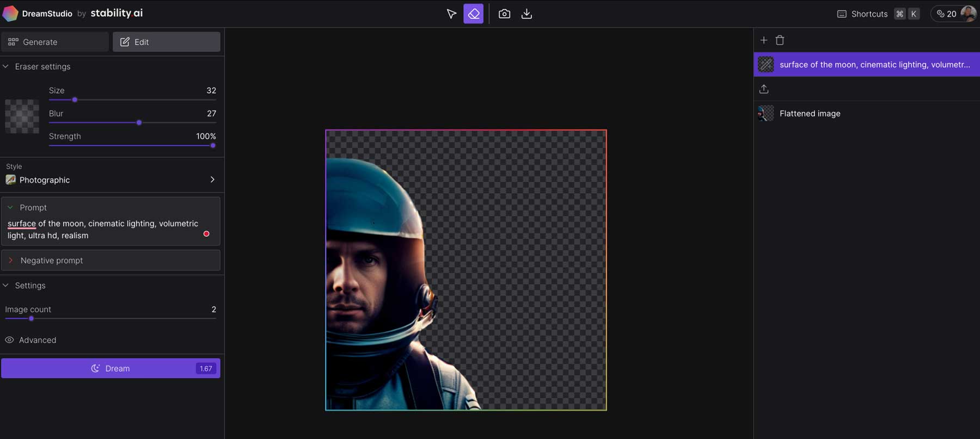Click the red indicator in the prompt box
This screenshot has height=439, width=980.
point(206,234)
